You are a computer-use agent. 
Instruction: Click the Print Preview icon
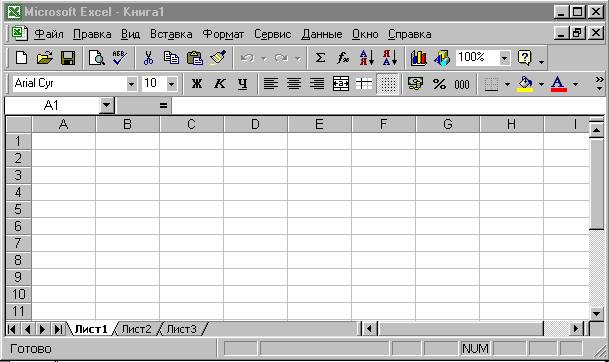click(x=96, y=58)
